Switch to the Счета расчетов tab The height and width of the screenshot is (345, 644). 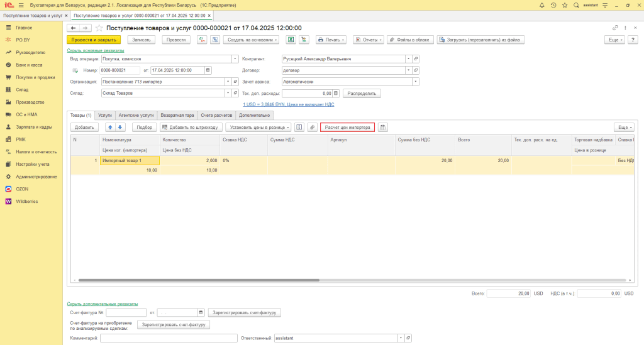click(216, 115)
